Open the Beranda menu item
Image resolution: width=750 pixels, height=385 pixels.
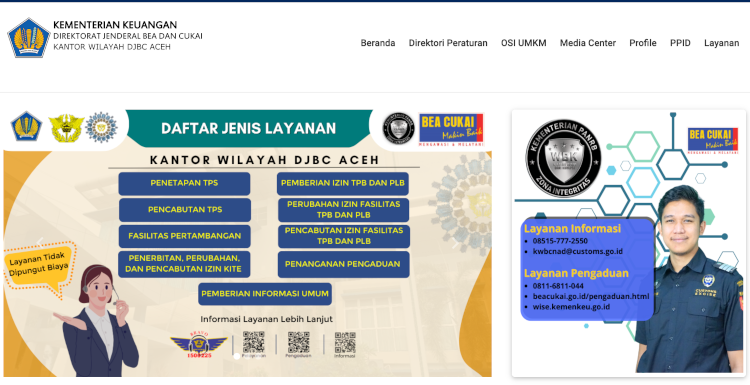[378, 43]
